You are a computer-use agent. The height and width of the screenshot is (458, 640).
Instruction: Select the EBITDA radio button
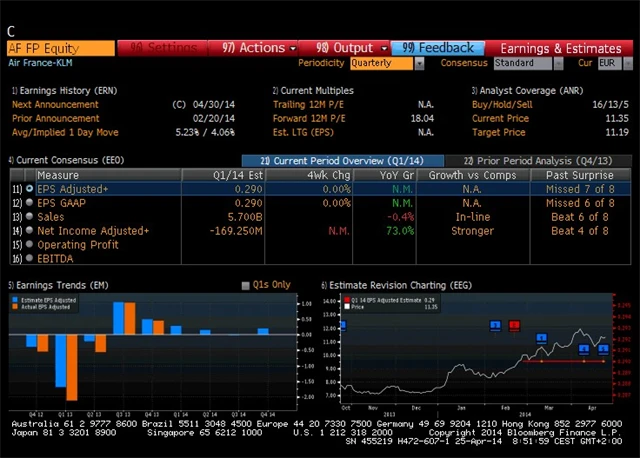pyautogui.click(x=29, y=258)
